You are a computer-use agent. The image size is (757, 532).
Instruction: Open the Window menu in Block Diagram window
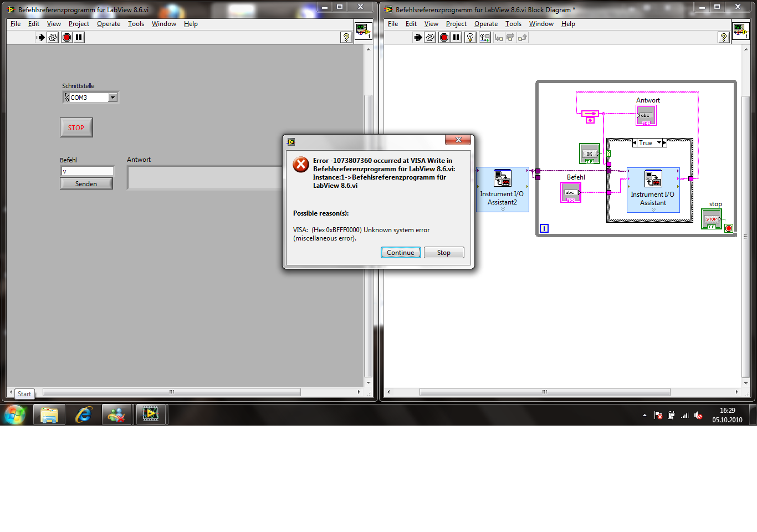(541, 24)
